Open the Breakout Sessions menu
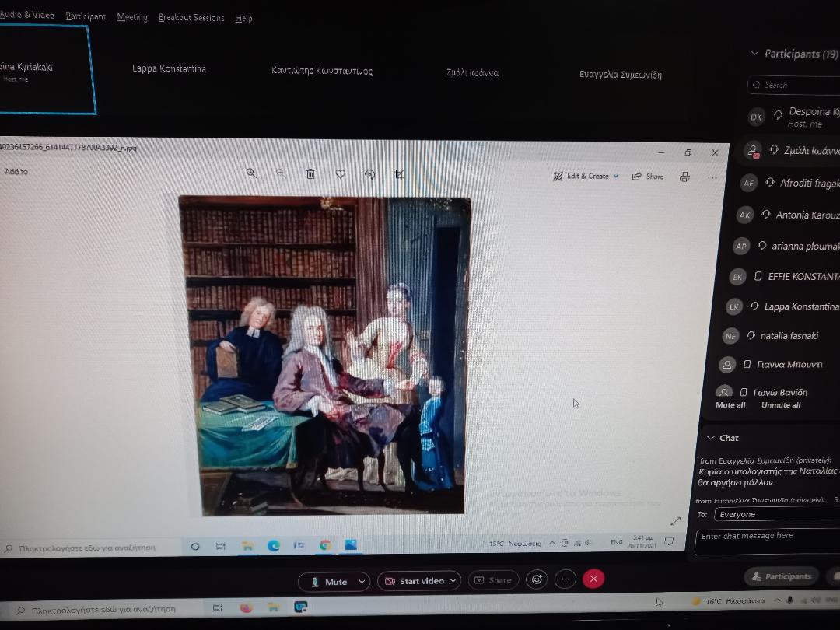This screenshot has height=630, width=840. point(191,17)
